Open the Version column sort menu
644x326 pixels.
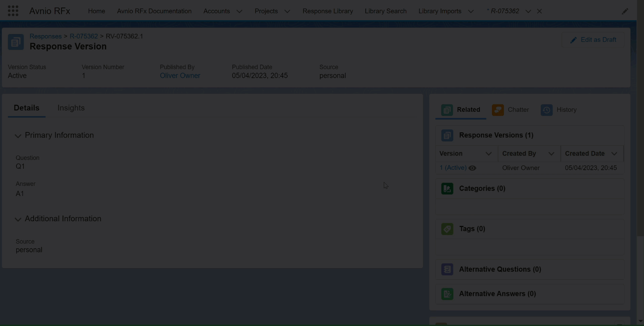coord(489,154)
